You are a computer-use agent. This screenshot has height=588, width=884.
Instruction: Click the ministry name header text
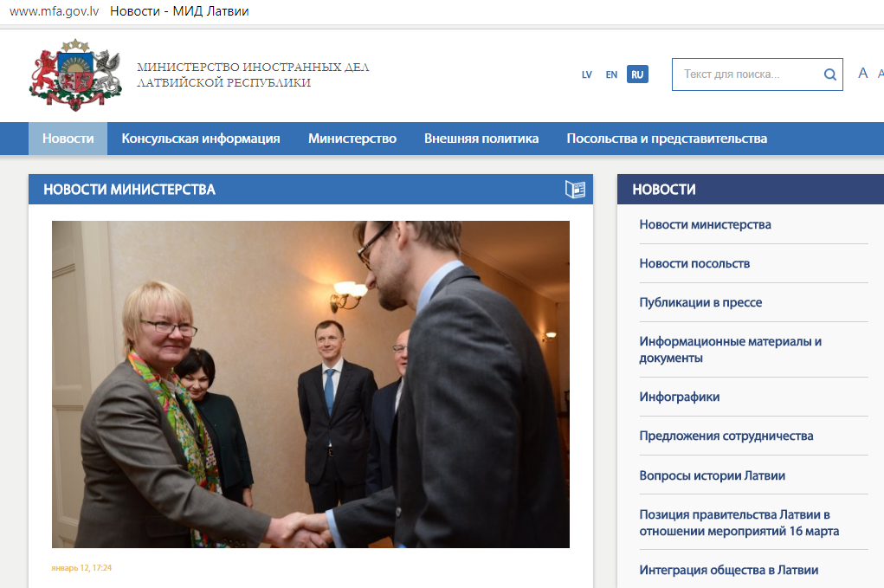[x=253, y=74]
